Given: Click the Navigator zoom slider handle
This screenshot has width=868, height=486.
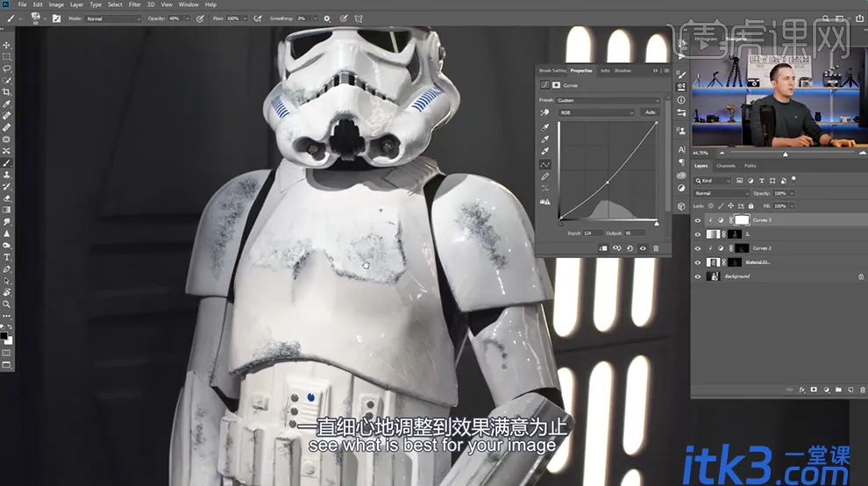Looking at the screenshot, I should click(785, 154).
